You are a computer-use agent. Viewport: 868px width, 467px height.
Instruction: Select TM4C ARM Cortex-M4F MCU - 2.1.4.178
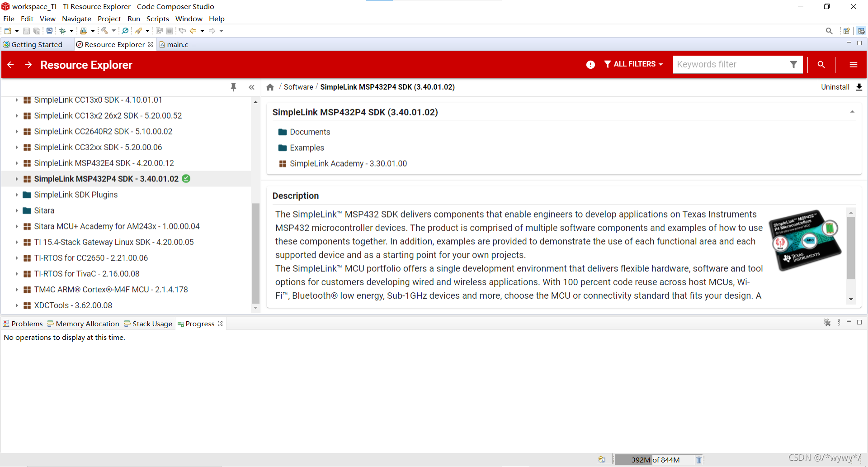(x=111, y=290)
